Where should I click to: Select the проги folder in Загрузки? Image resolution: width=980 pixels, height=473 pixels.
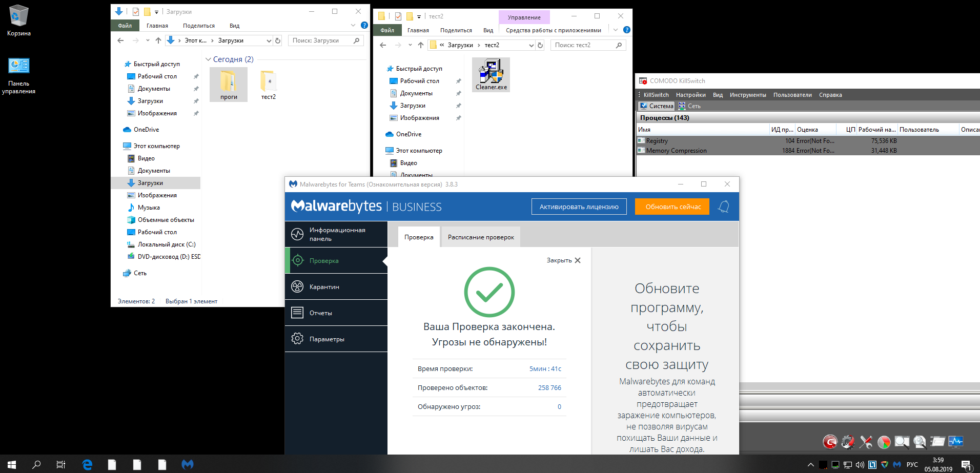[x=229, y=84]
